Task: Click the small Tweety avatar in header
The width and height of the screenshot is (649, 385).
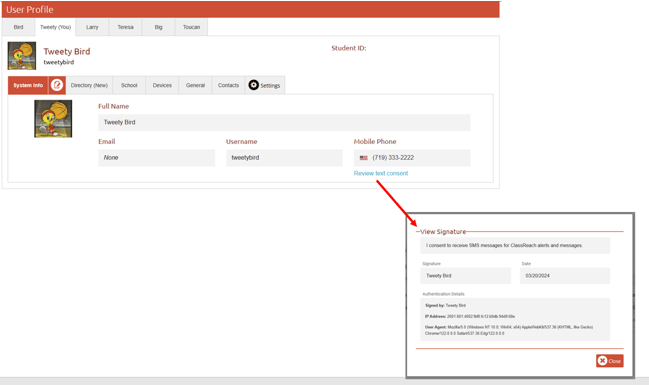Action: coord(22,55)
